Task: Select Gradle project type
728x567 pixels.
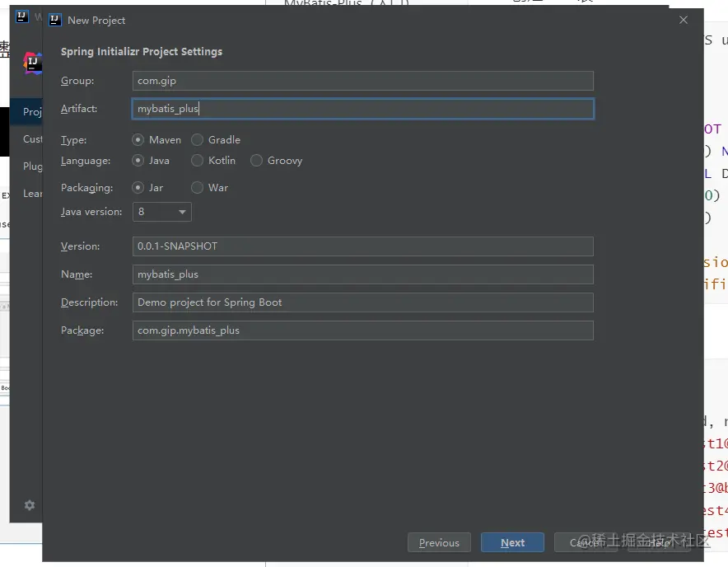Action: point(216,140)
